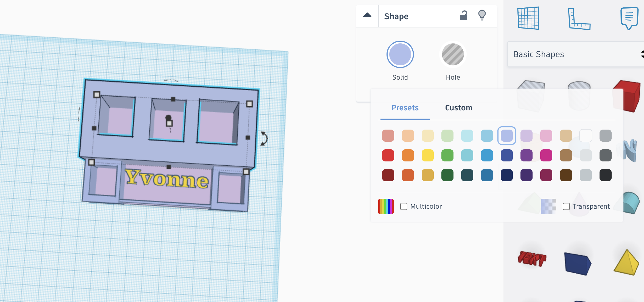Collapse the Shape panel with arrow

[367, 16]
